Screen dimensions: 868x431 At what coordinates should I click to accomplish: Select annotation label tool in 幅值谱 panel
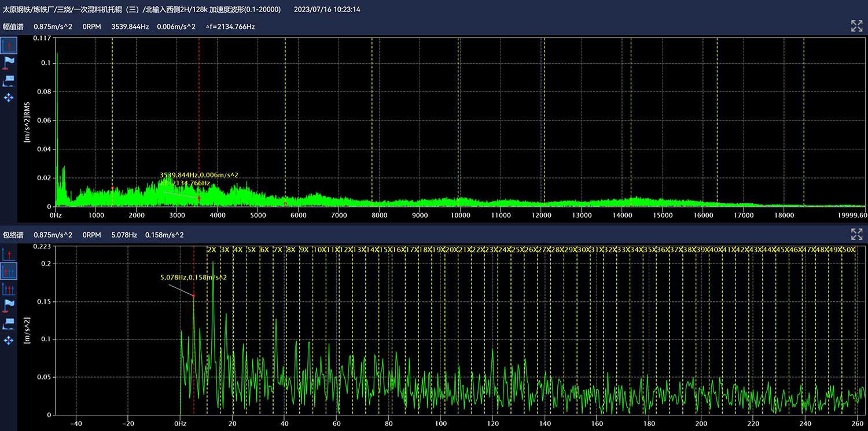[x=9, y=81]
